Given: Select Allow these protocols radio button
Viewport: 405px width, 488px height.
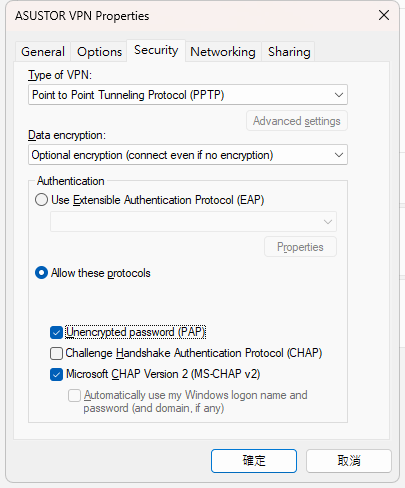Looking at the screenshot, I should [x=41, y=273].
